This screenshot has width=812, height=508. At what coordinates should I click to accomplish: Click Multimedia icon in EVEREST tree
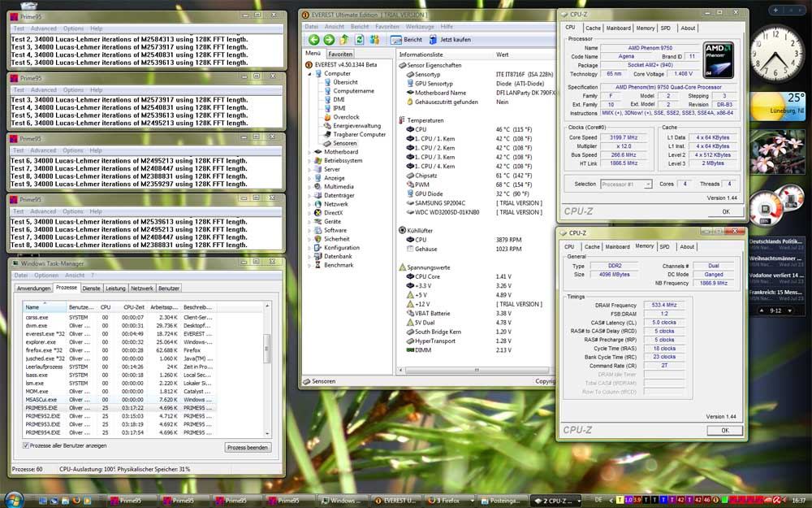tap(318, 187)
